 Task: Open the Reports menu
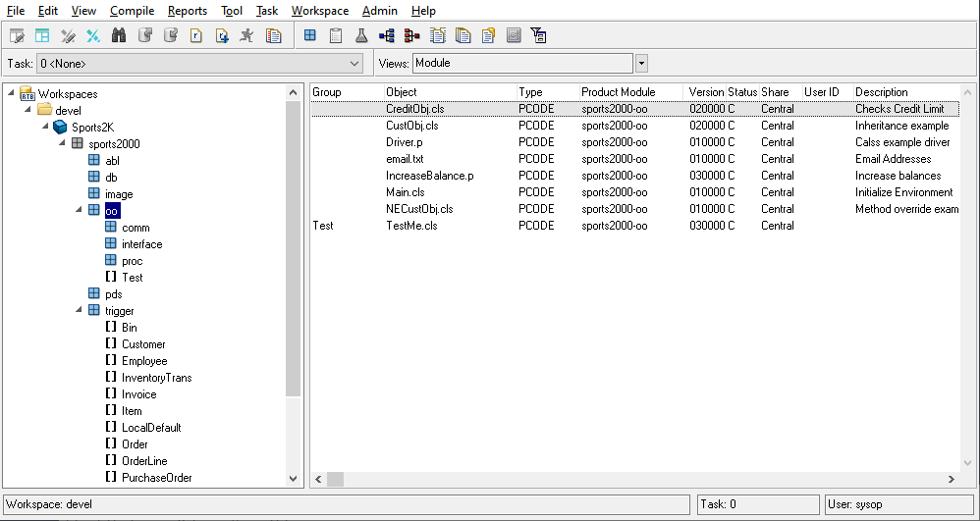(x=188, y=11)
